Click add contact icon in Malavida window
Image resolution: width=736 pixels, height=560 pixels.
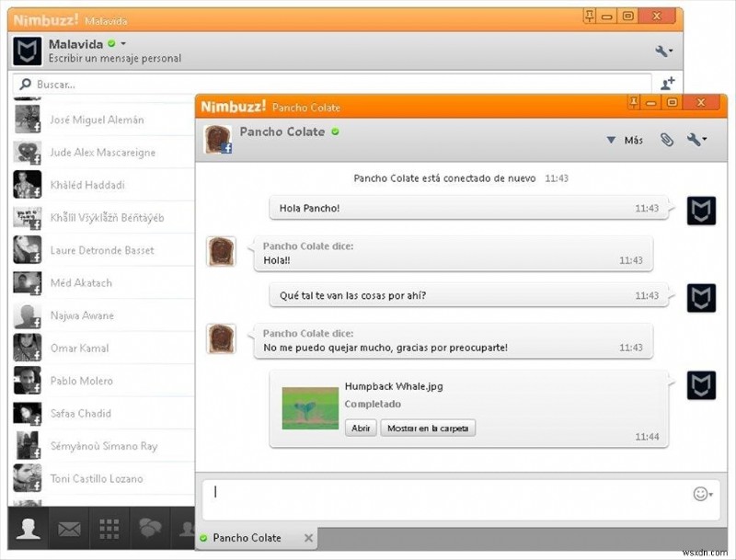tap(667, 84)
